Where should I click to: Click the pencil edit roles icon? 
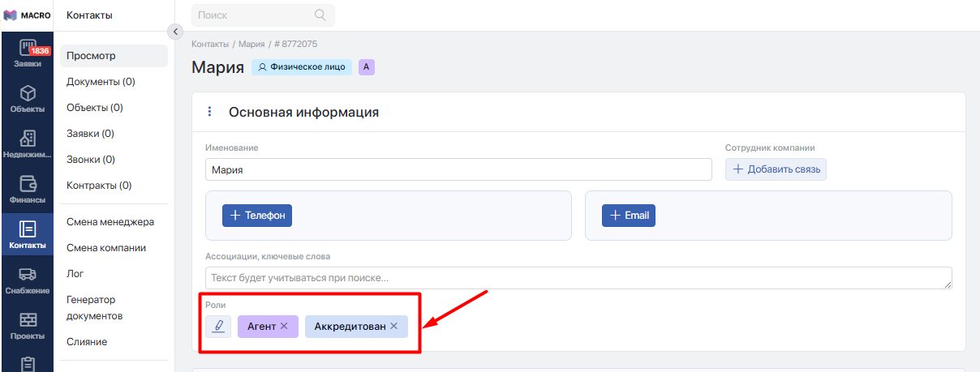coord(218,327)
